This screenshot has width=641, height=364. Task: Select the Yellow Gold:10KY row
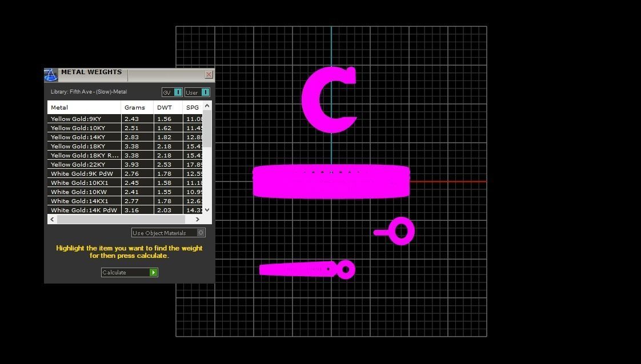pyautogui.click(x=125, y=128)
